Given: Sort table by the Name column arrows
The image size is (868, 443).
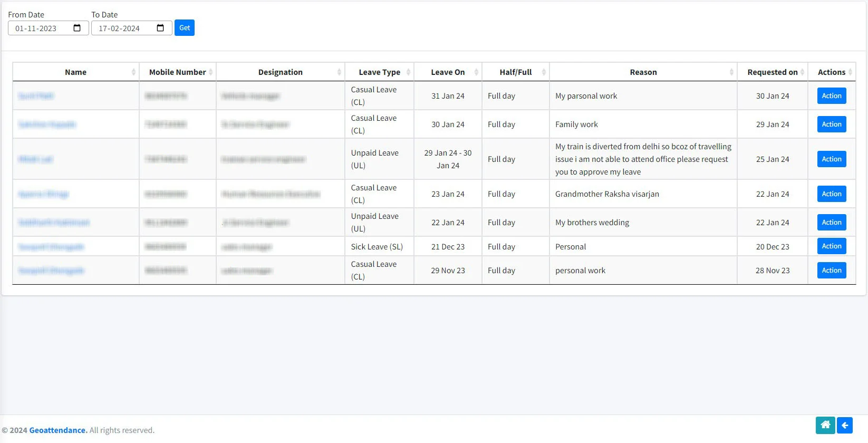Looking at the screenshot, I should click(133, 72).
